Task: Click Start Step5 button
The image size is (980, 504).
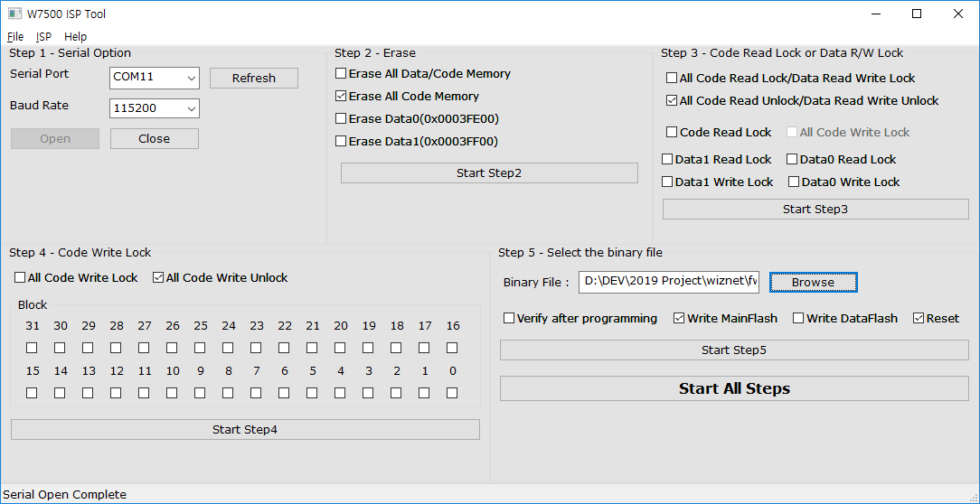Action: [734, 350]
